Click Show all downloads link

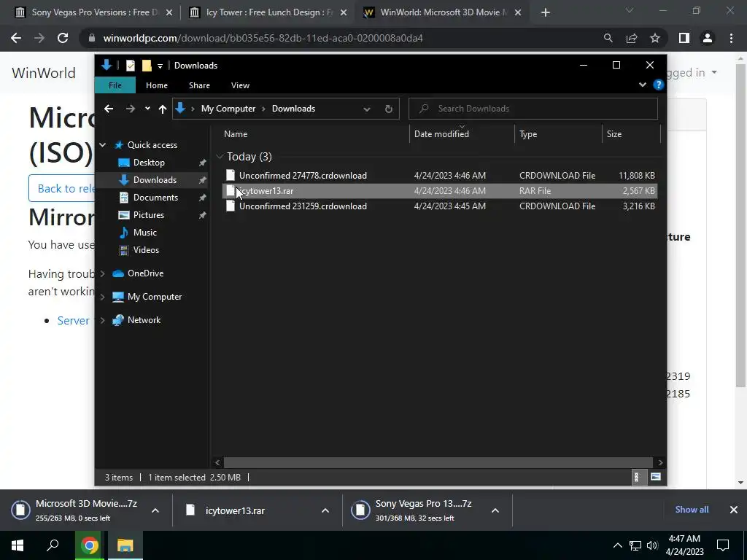(x=692, y=510)
